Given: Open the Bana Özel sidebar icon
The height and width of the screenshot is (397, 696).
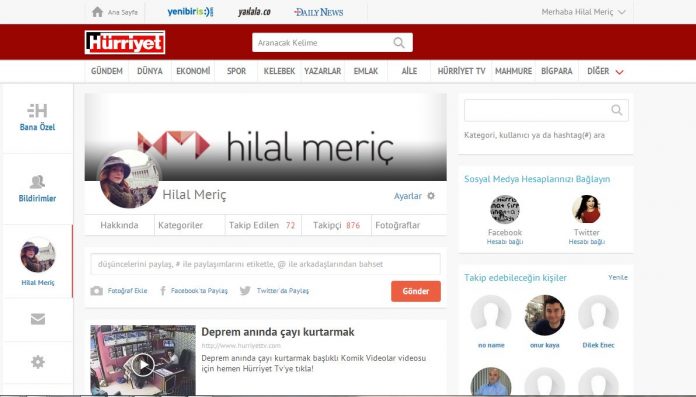Looking at the screenshot, I should 37,111.
